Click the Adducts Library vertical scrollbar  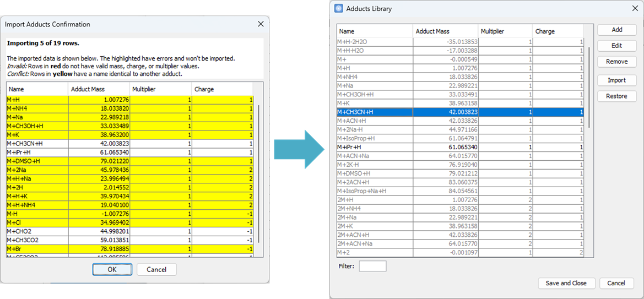point(589,88)
